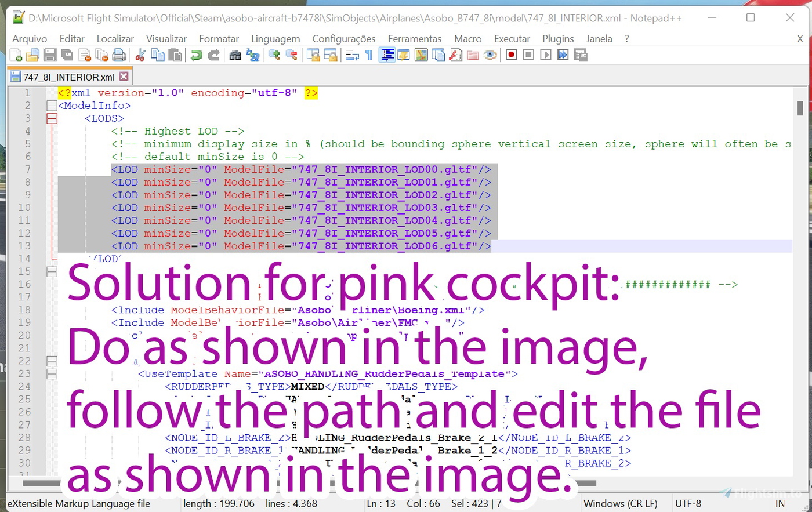812x512 pixels.
Task: Open the Linguagem menu
Action: coord(275,39)
